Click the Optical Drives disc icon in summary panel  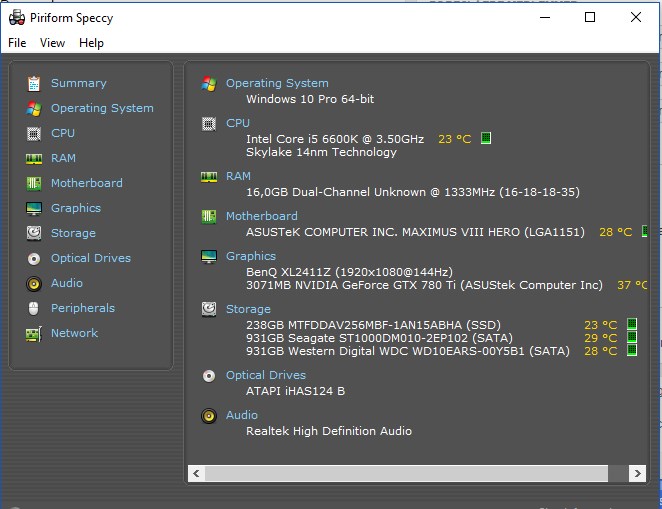(x=209, y=376)
